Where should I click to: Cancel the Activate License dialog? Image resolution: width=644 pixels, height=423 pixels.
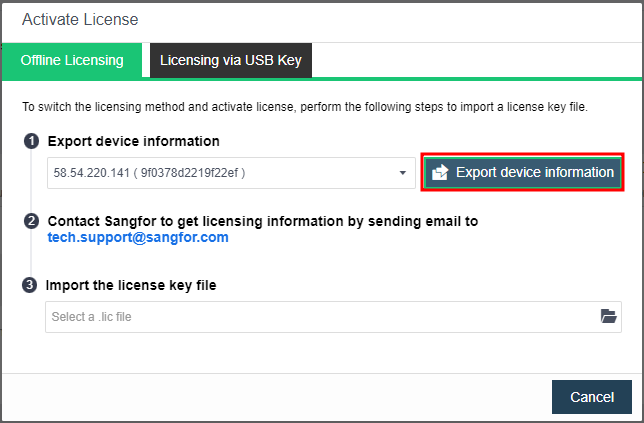[x=592, y=397]
